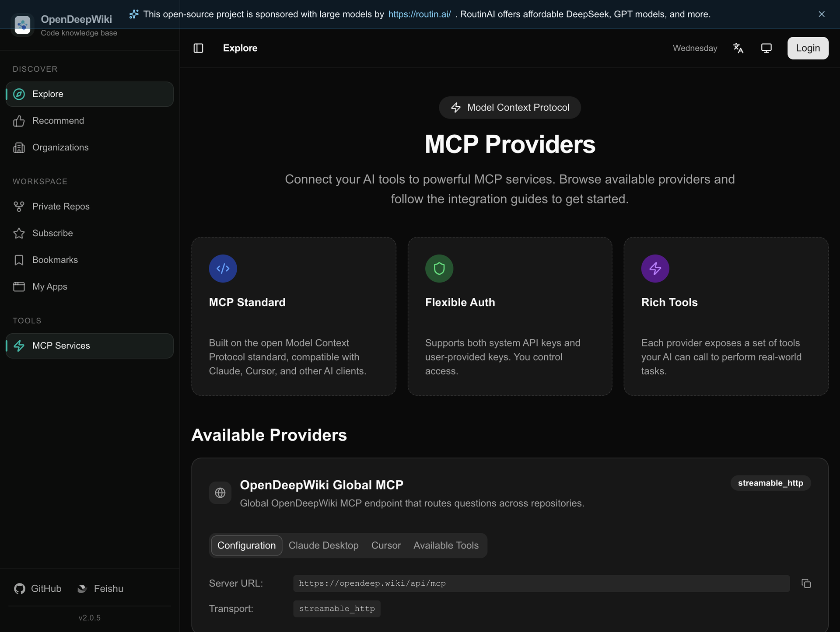
Task: Click the OpenDeepWiki logo icon
Action: pos(22,24)
